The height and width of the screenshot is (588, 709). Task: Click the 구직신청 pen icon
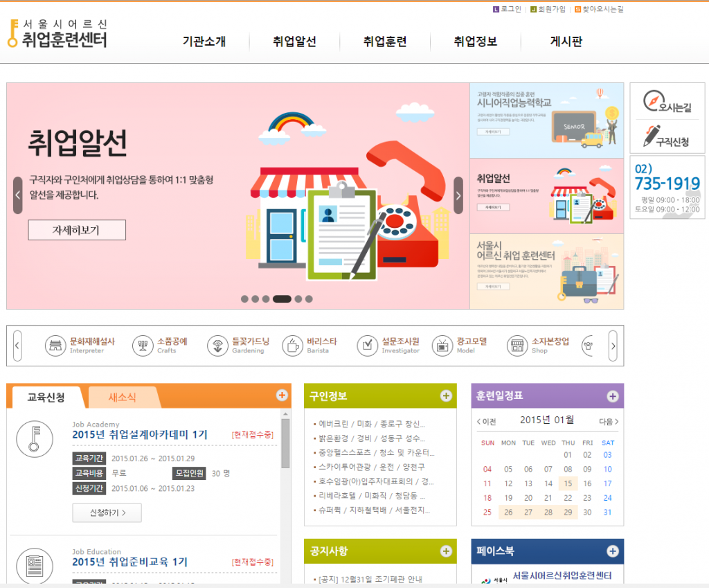point(652,136)
